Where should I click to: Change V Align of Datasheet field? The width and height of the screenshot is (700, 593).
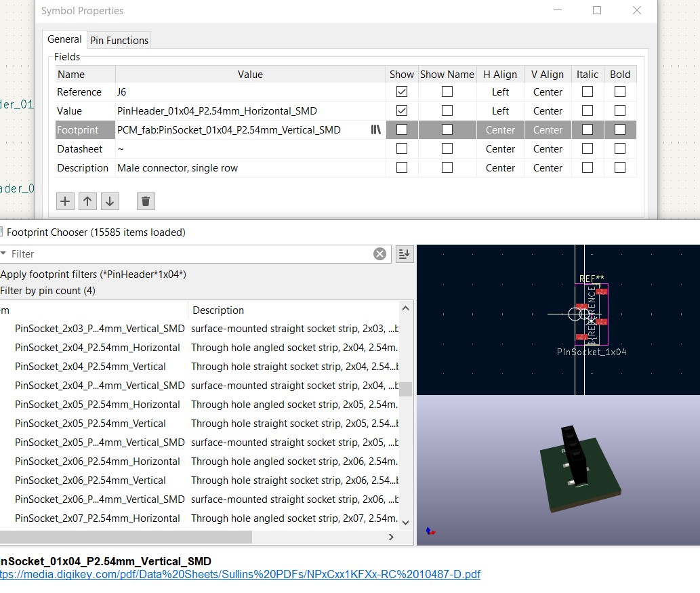point(548,148)
